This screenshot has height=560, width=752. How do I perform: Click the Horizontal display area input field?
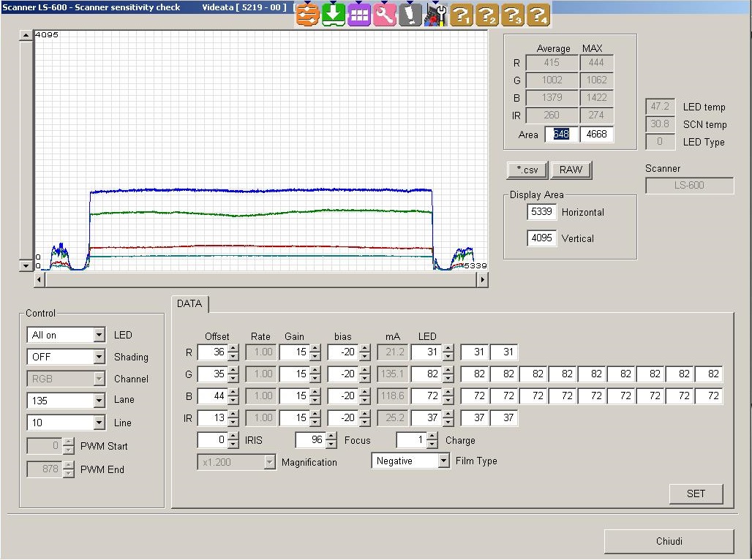tap(541, 212)
